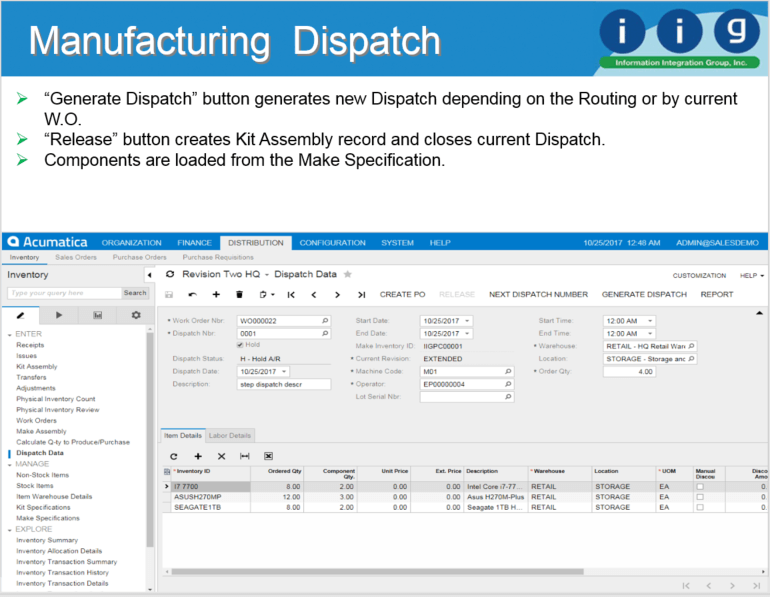Refresh the Item Details grid

tap(174, 457)
